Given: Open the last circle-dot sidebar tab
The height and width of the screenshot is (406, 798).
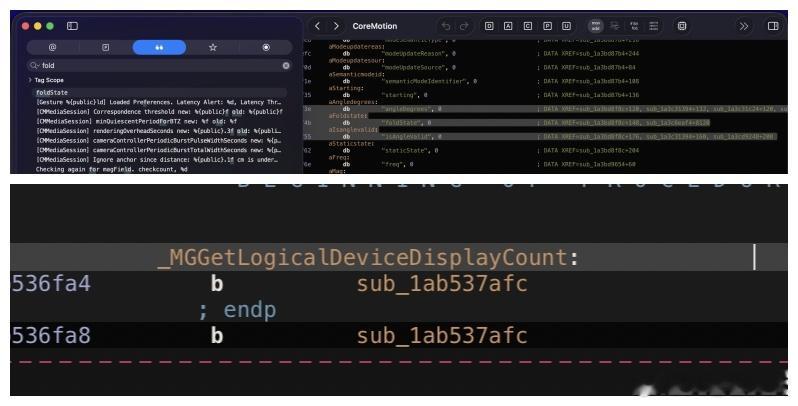Looking at the screenshot, I should click(x=266, y=47).
